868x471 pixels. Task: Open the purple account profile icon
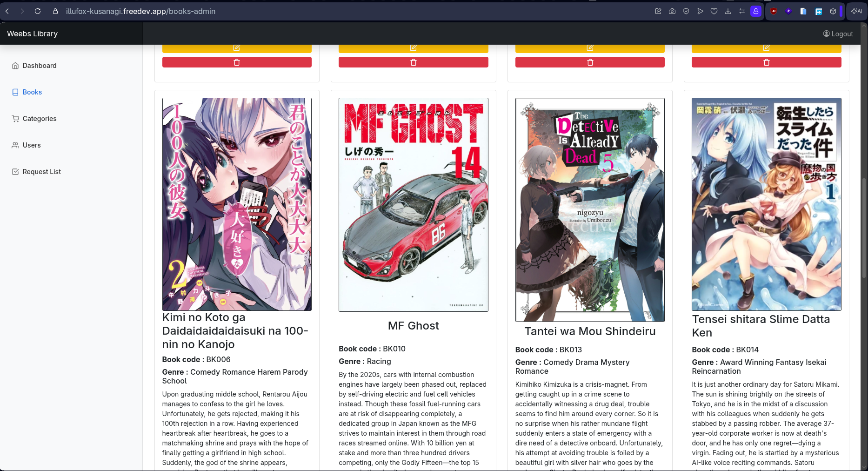point(756,11)
